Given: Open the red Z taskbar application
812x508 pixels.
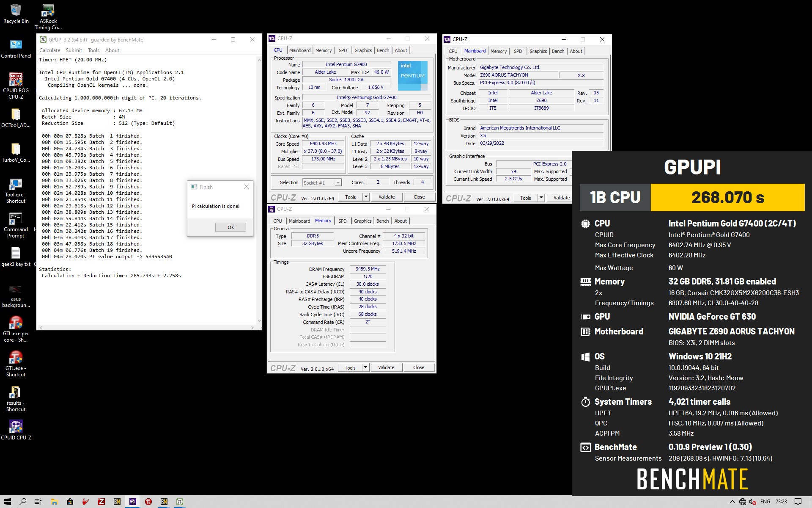Looking at the screenshot, I should click(101, 502).
